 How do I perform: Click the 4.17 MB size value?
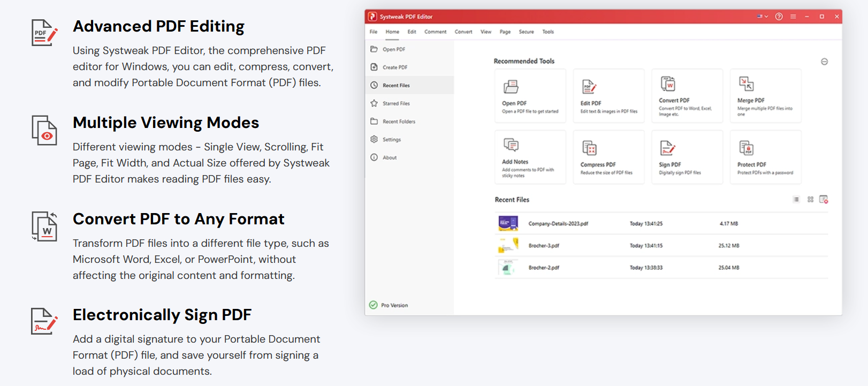pos(729,224)
